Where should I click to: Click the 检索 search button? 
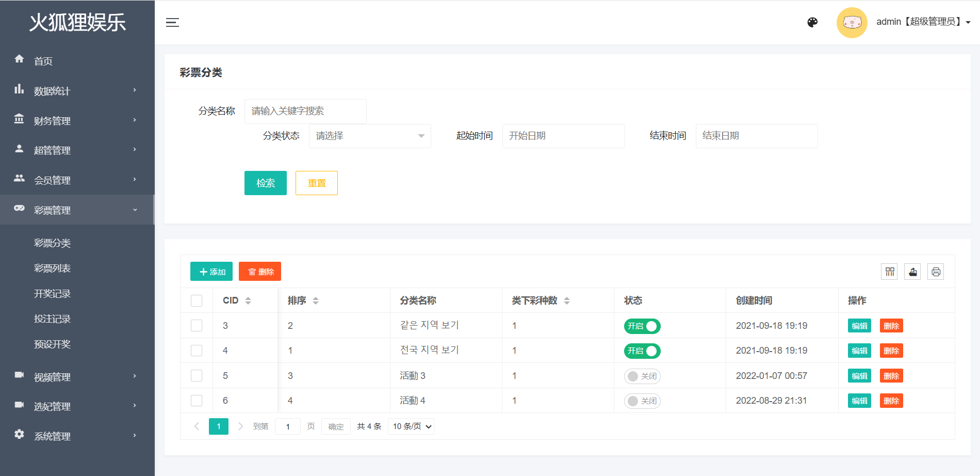pos(265,183)
